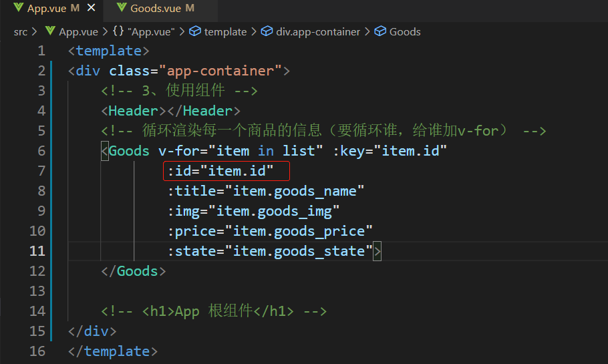Select Goods in the breadcrumb
The width and height of the screenshot is (608, 364).
point(405,32)
